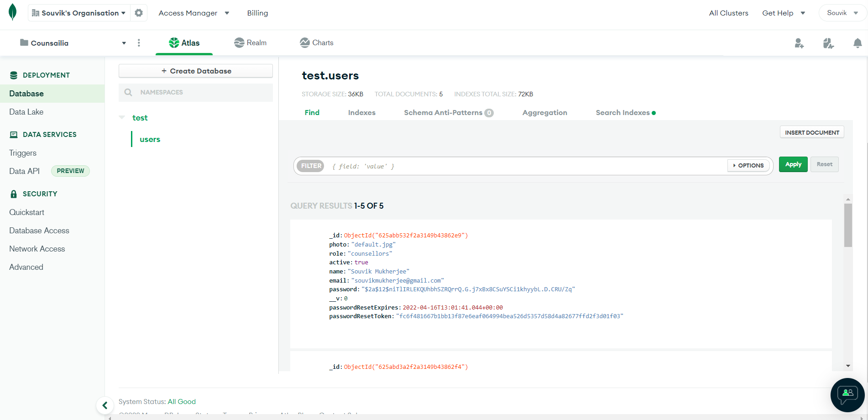Open the support chat widget
This screenshot has height=420, width=868.
(x=847, y=394)
